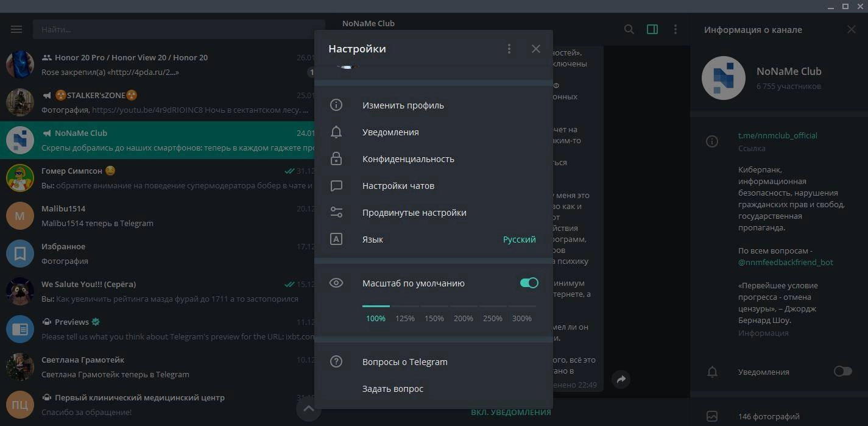
Task: Click the sliders icon beside Продвинутые настройки
Action: tap(336, 213)
